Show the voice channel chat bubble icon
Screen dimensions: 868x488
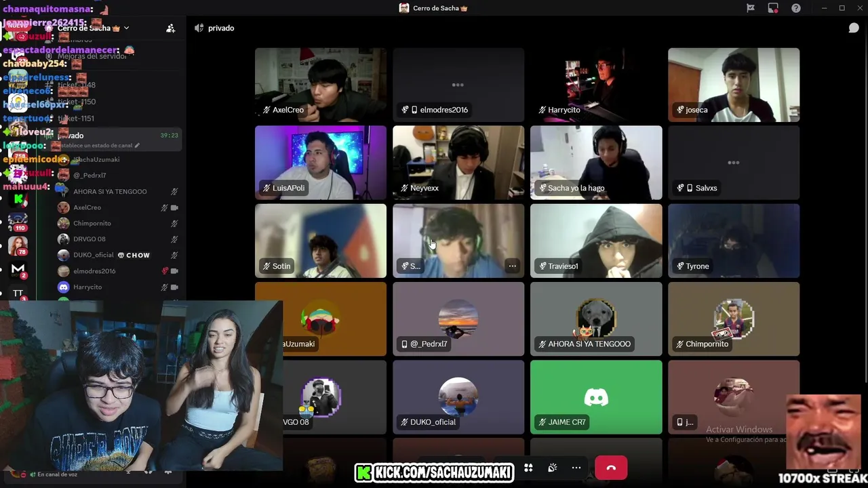(854, 28)
